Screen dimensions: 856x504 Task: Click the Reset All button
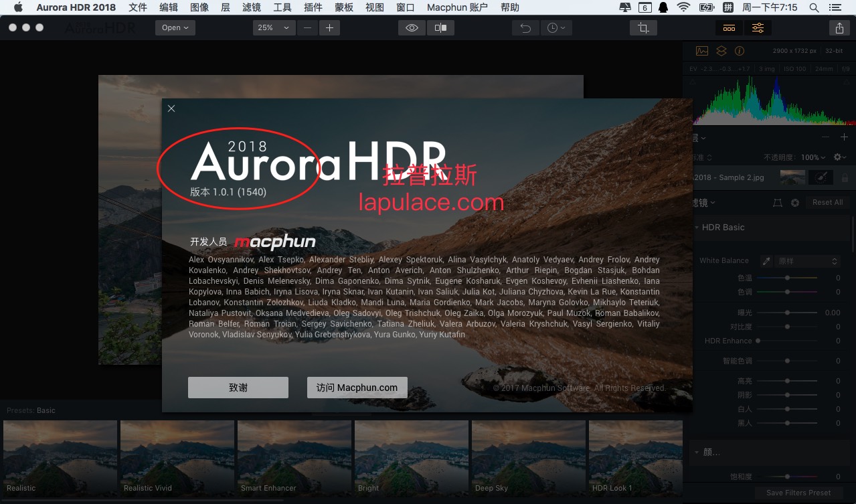(x=827, y=203)
